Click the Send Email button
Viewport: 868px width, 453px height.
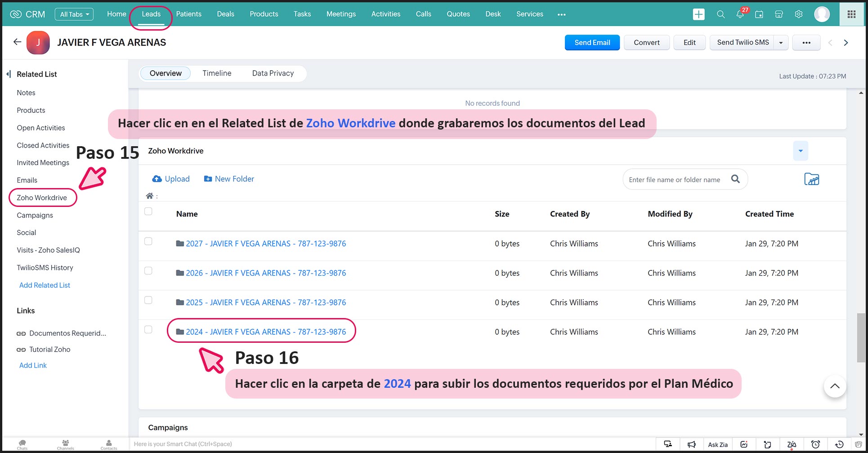click(x=592, y=43)
